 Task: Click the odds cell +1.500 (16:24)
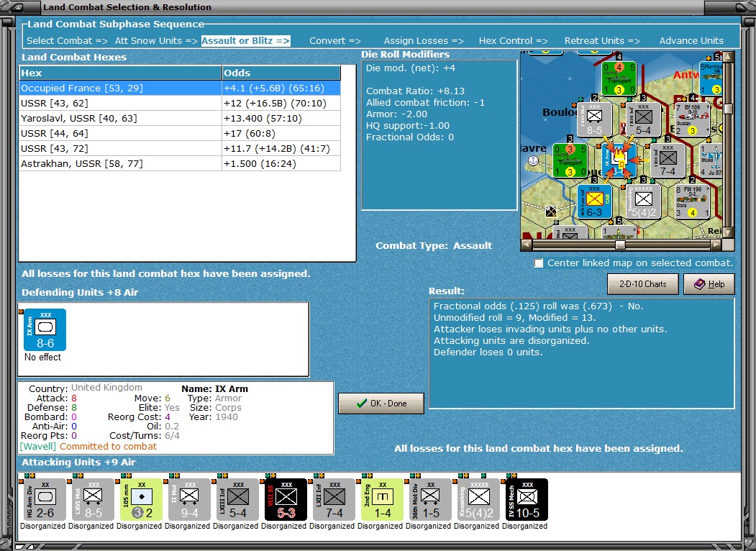(x=281, y=164)
